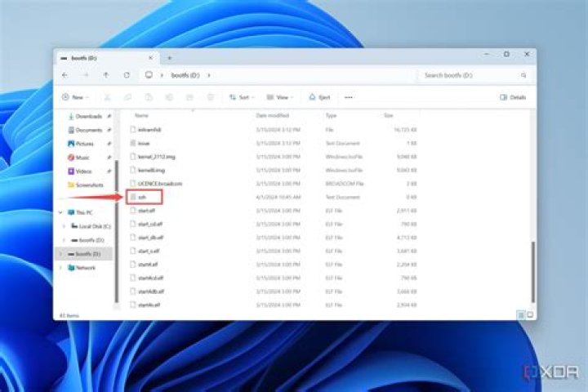This screenshot has width=588, height=392.
Task: Sort by Date modified column header
Action: (273, 116)
